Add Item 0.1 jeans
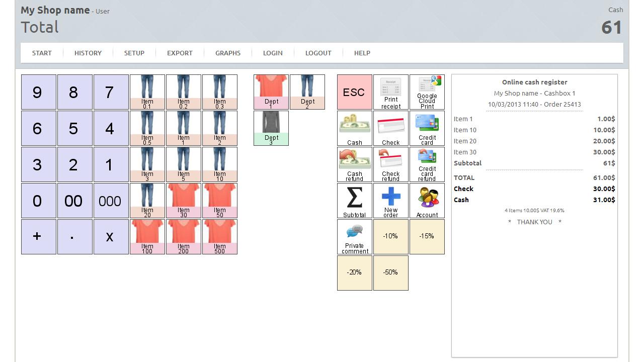 (147, 92)
